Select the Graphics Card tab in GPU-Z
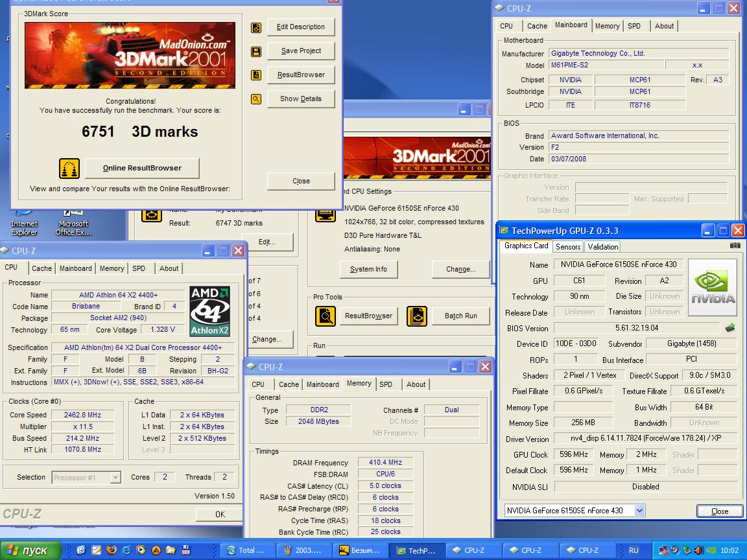This screenshot has height=560, width=747. click(x=526, y=246)
